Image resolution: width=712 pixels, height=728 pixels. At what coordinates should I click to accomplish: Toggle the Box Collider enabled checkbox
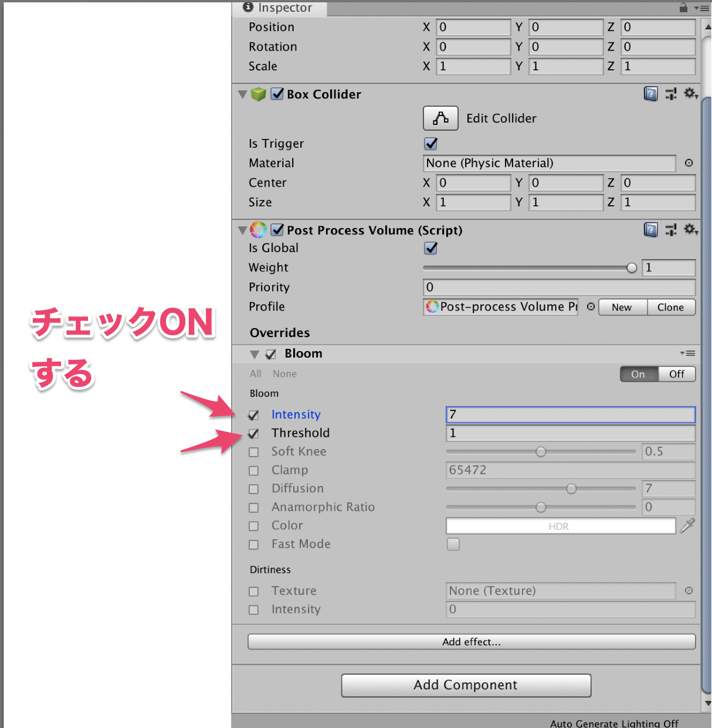277,94
